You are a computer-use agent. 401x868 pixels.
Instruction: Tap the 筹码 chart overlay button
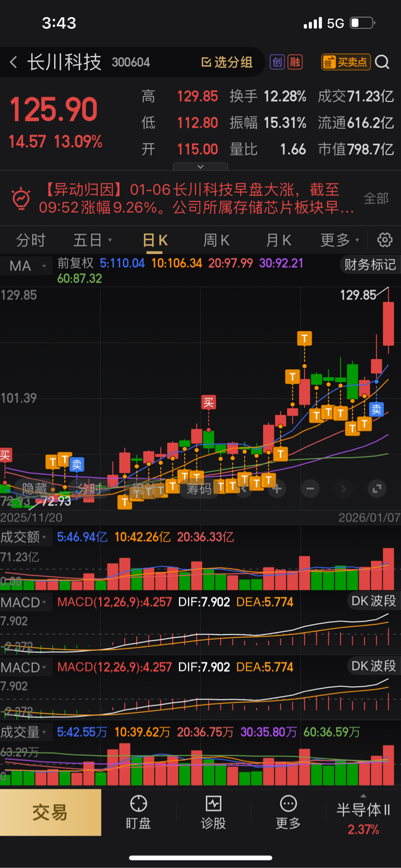point(199,489)
